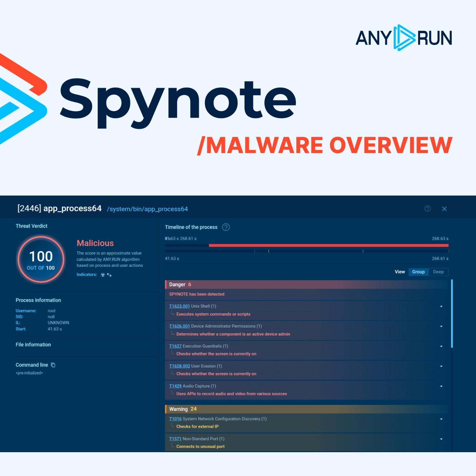Click the red process timeline bar
476x476 pixels.
pyautogui.click(x=329, y=245)
